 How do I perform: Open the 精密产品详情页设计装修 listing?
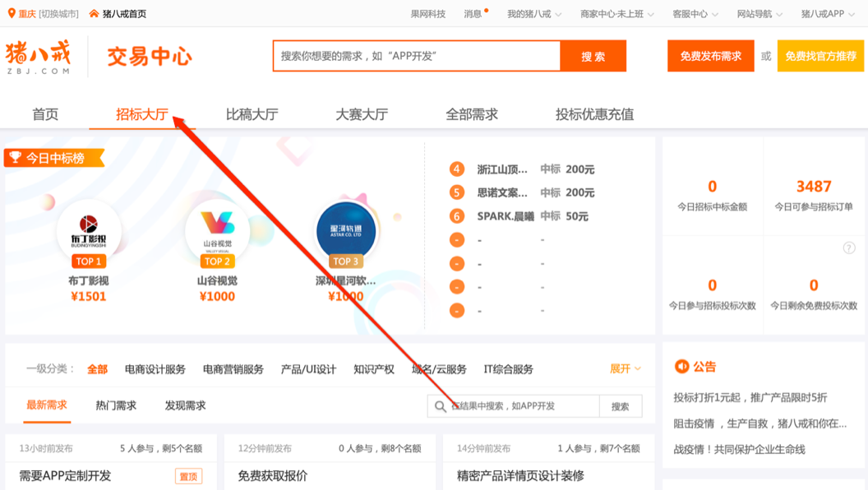pos(520,476)
